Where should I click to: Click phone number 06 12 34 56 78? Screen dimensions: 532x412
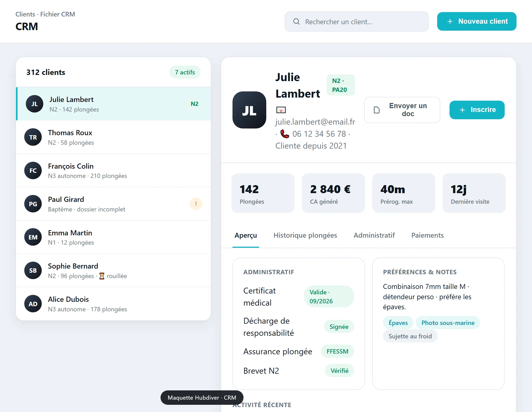[x=319, y=134]
